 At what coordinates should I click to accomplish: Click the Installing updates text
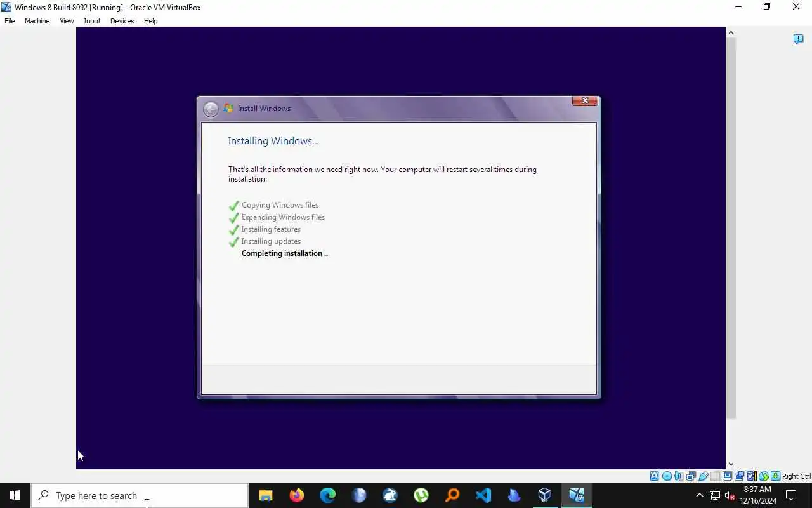[x=271, y=241]
